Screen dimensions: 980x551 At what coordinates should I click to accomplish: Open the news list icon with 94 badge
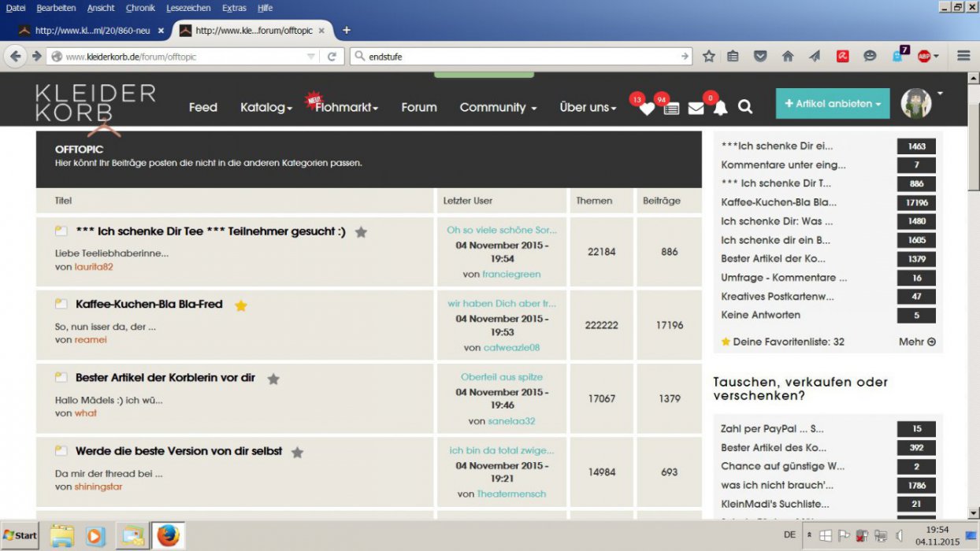[671, 109]
